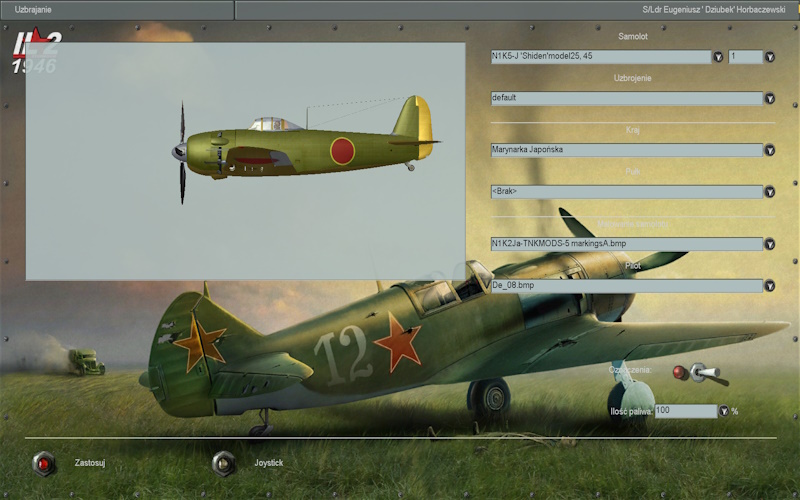800x500 pixels.
Task: Click the Uzbrajanie title bar label
Action: 33,10
